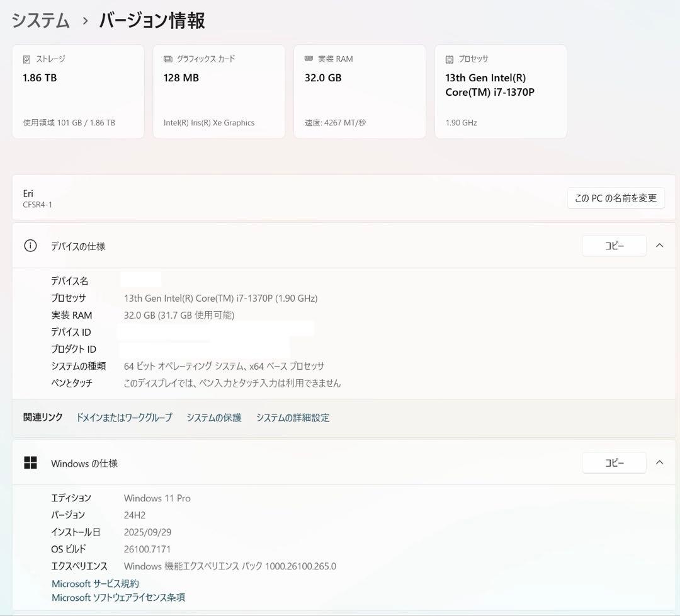This screenshot has height=616, width=680.
Task: Select the グラフィックス カード icon
Action: point(167,59)
